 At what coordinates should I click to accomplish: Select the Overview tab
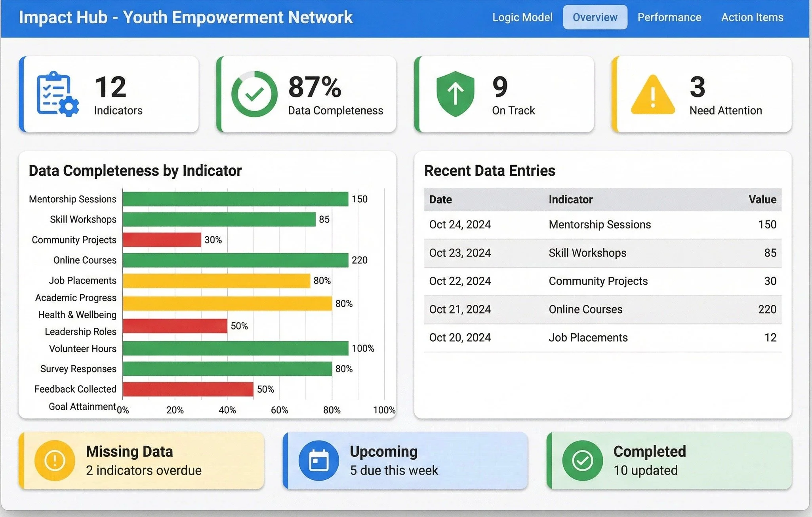tap(595, 17)
